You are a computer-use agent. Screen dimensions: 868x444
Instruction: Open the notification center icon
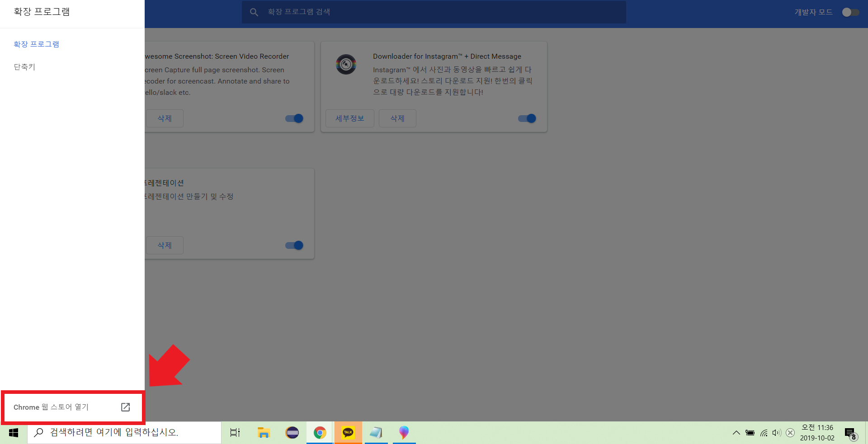(851, 434)
